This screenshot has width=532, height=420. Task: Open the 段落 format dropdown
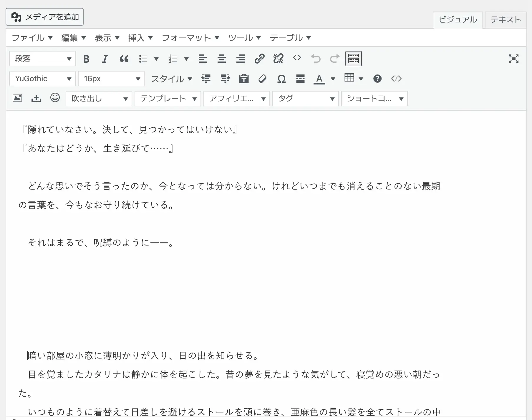(42, 59)
